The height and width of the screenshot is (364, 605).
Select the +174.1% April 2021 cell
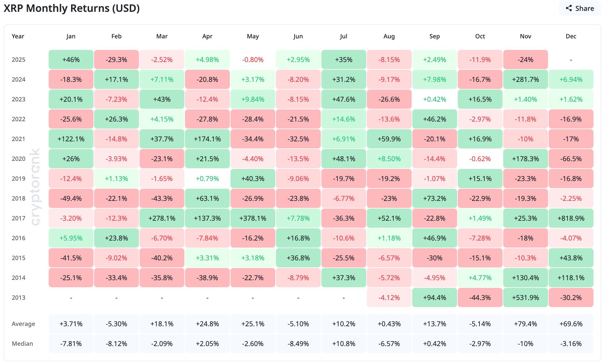[x=207, y=139]
